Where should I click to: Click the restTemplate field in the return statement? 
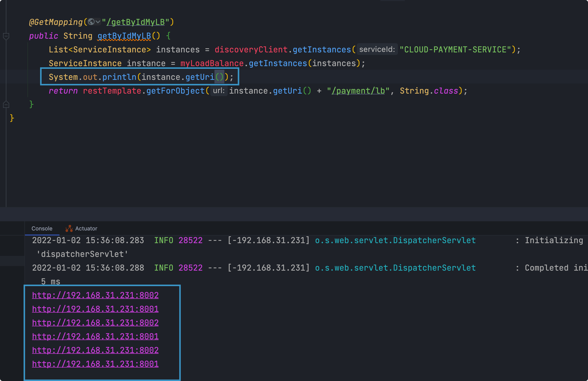coord(112,91)
